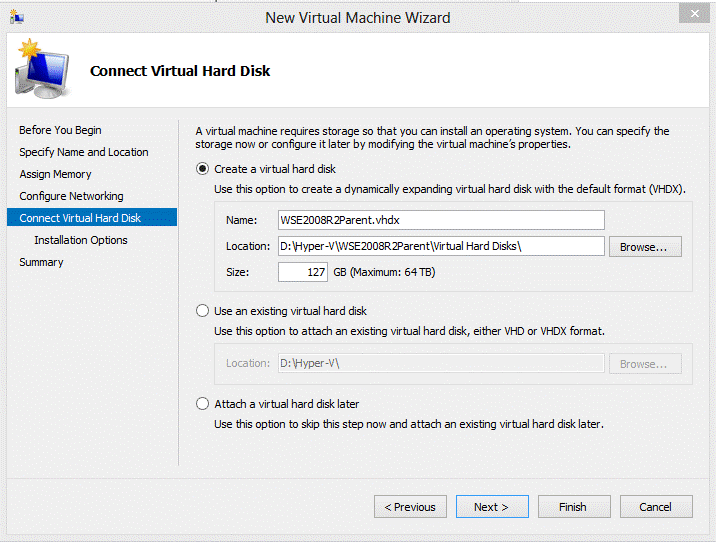Go to Before You Begin step

[60, 130]
